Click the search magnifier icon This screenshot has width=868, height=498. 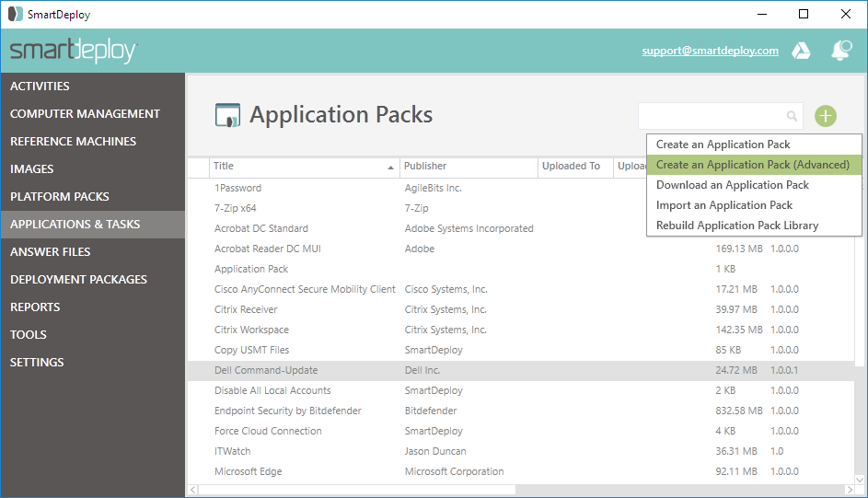pos(792,116)
